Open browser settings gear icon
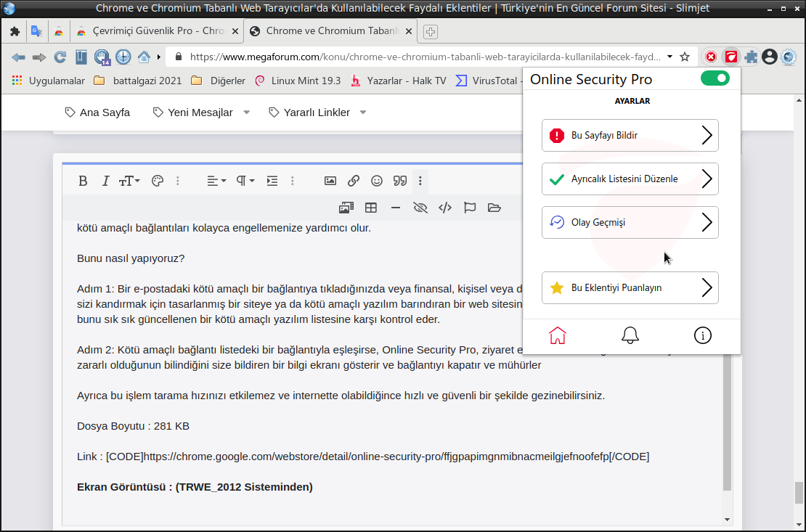The width and height of the screenshot is (806, 532). point(789,57)
